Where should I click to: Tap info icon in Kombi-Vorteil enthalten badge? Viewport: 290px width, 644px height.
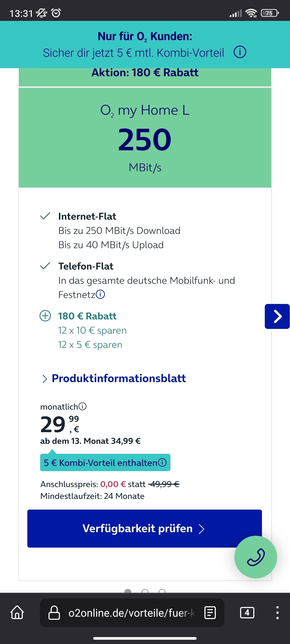162,462
